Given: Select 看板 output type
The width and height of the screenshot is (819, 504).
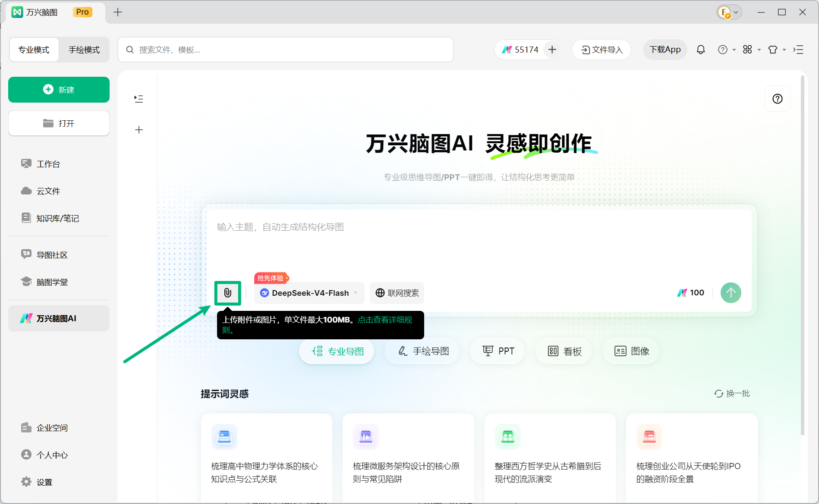Looking at the screenshot, I should pyautogui.click(x=564, y=351).
